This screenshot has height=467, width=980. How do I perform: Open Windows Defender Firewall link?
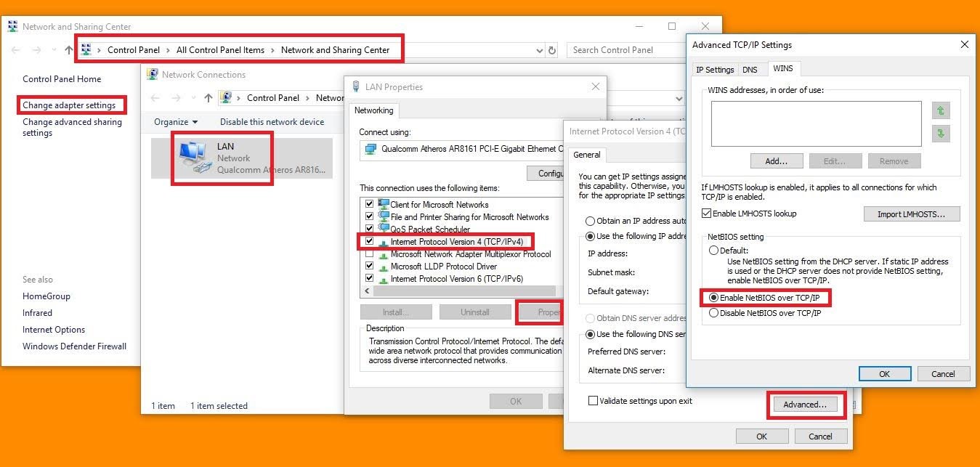[x=74, y=346]
